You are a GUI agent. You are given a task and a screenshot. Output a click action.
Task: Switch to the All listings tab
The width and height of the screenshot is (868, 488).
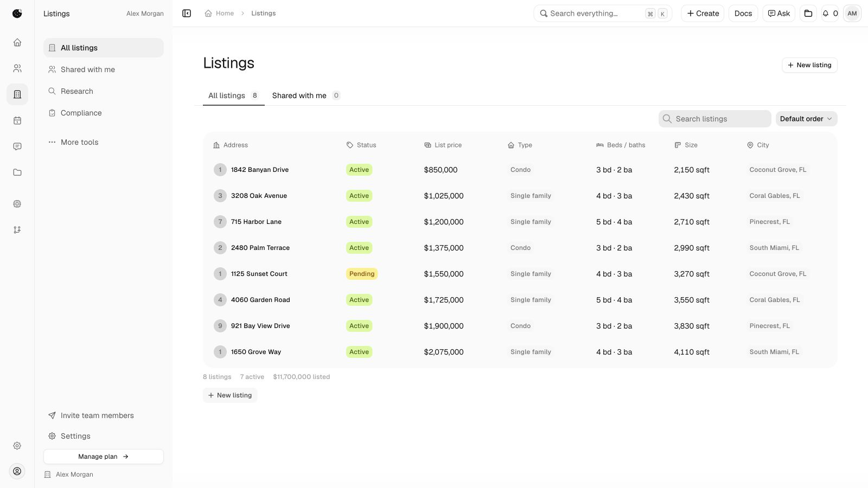[x=233, y=95]
